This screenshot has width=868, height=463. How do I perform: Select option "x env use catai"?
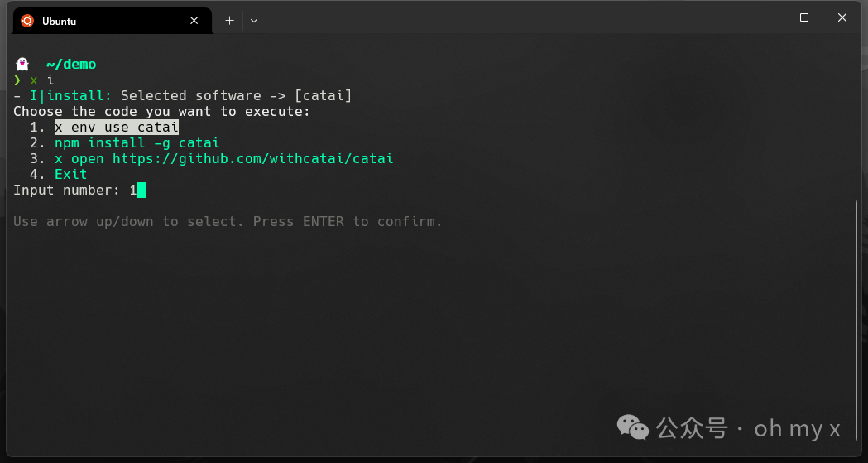(116, 128)
